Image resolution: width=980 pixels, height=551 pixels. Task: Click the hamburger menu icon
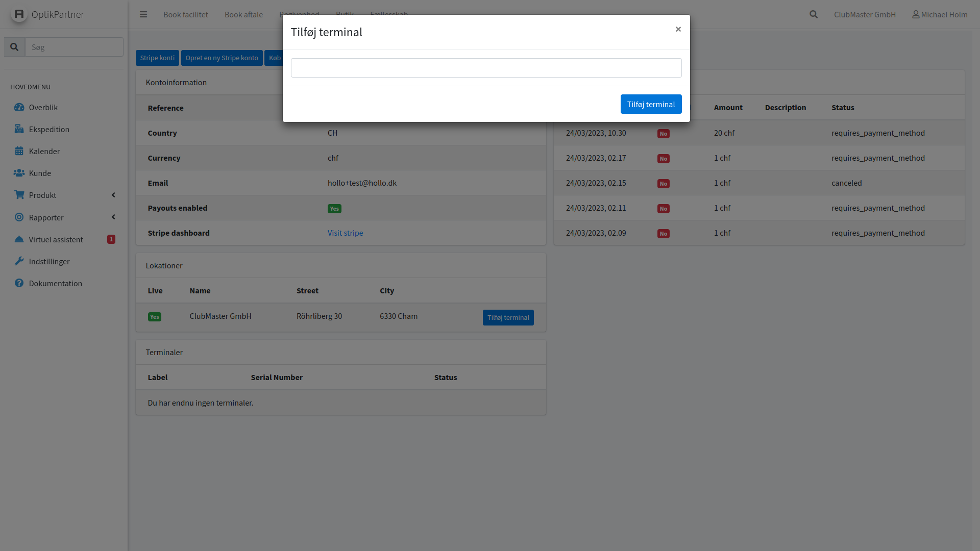(x=143, y=14)
